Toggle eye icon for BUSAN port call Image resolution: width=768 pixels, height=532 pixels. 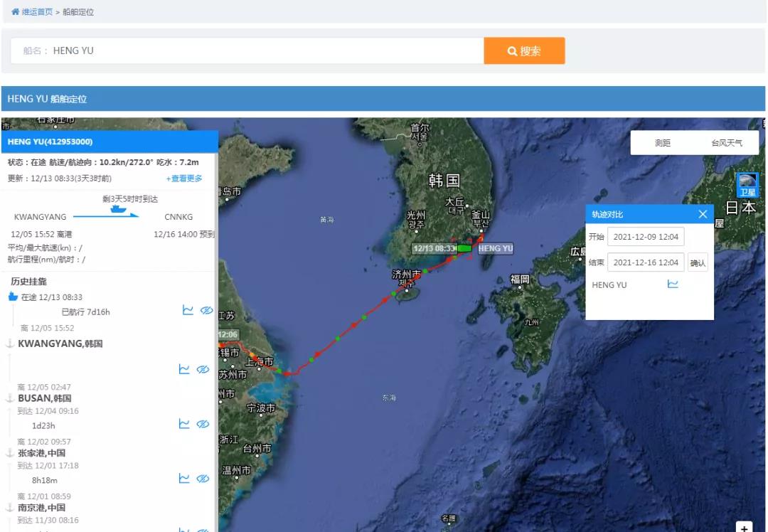tap(203, 424)
